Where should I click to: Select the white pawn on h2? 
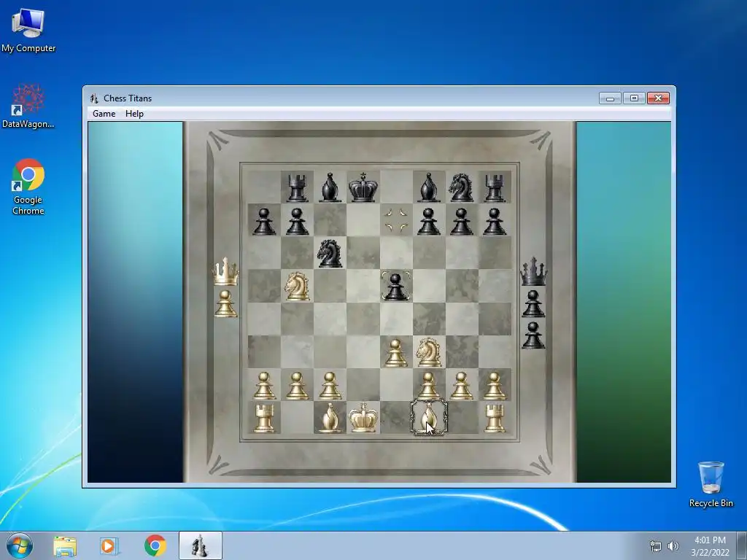point(495,385)
